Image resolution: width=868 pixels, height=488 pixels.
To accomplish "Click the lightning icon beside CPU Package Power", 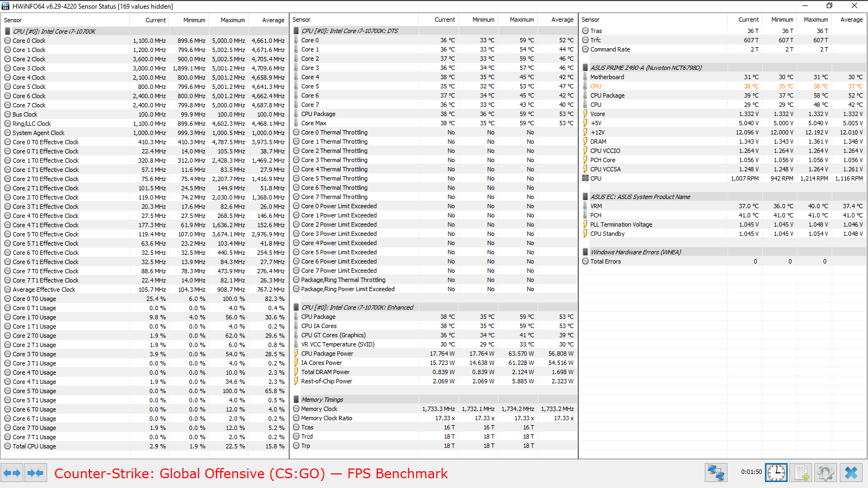I will click(296, 354).
